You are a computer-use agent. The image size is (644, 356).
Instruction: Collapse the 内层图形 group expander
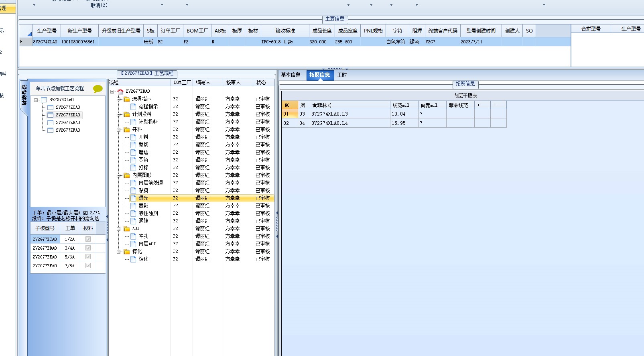coord(119,175)
